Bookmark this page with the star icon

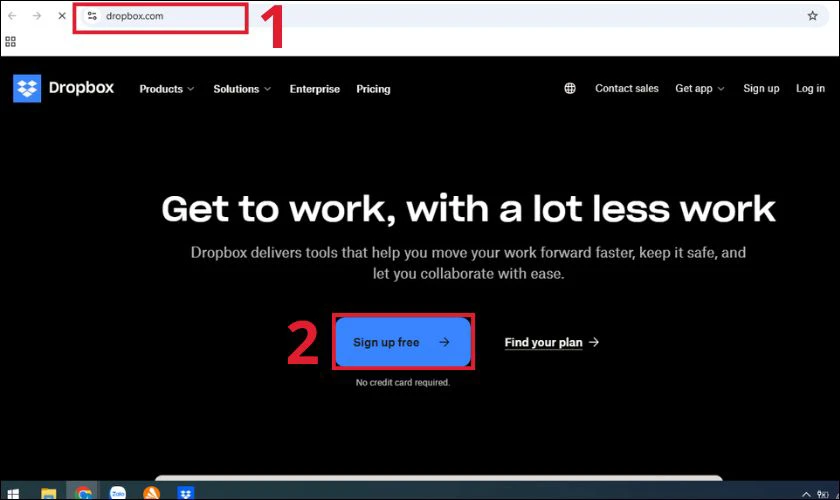812,16
